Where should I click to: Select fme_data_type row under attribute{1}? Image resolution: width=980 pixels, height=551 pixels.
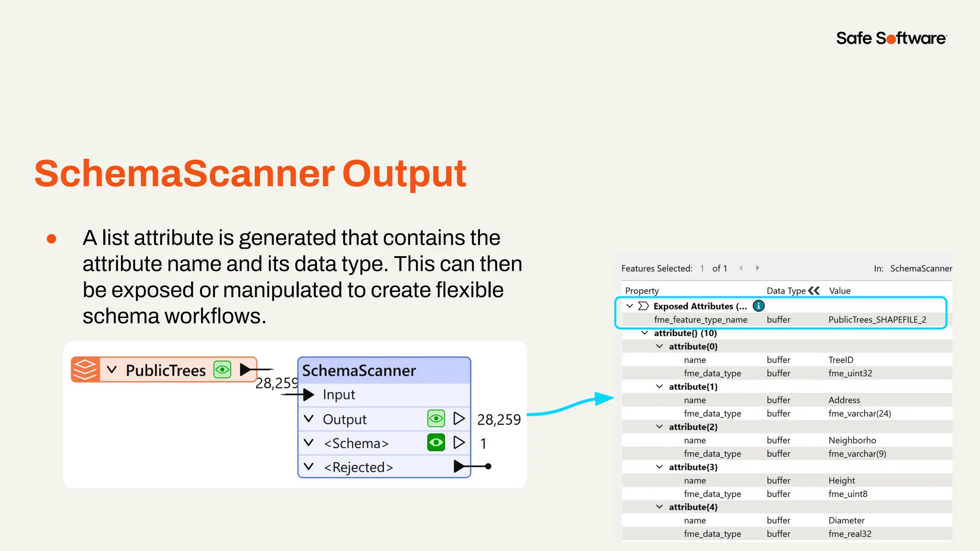(x=787, y=413)
